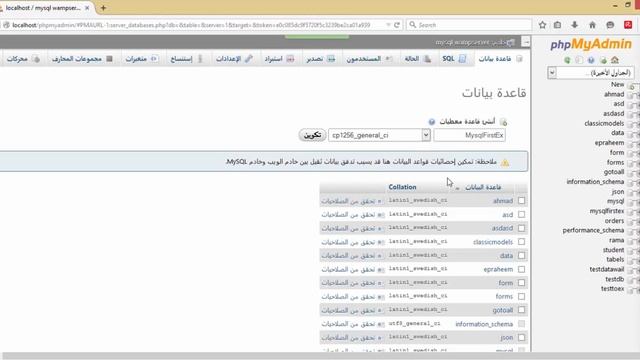Click help icon next to create database
This screenshot has height=360, width=640.
(x=432, y=122)
